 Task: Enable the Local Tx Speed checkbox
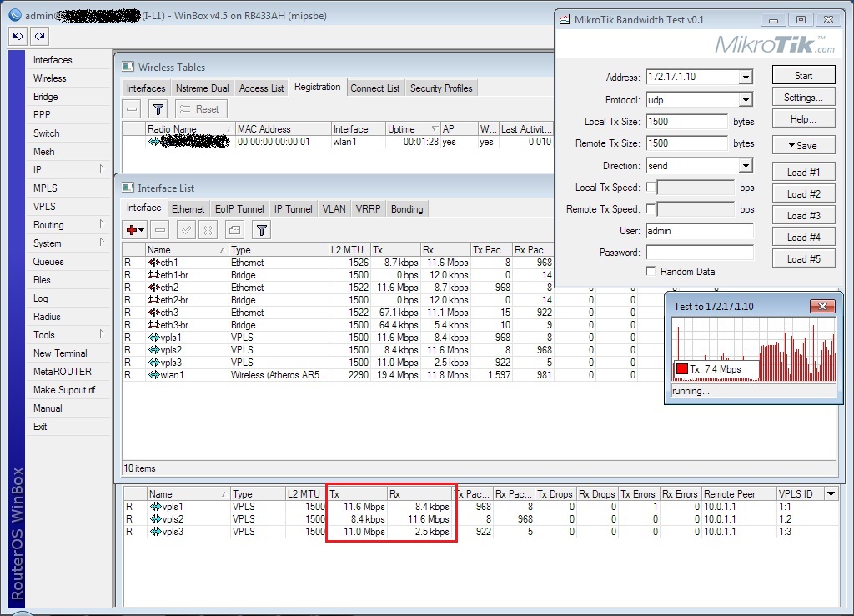coord(651,188)
